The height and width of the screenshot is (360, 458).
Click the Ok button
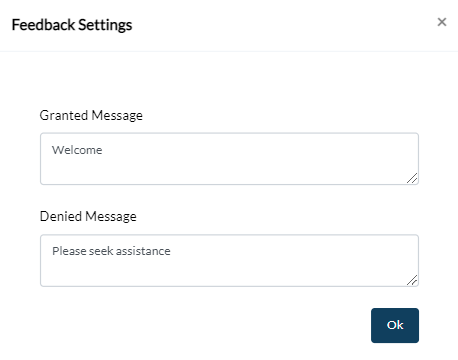[395, 325]
